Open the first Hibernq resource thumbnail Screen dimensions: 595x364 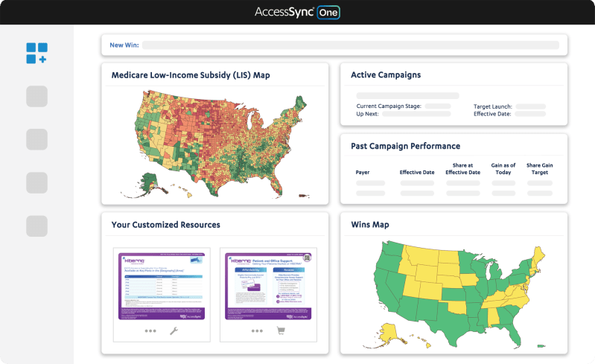coord(162,287)
